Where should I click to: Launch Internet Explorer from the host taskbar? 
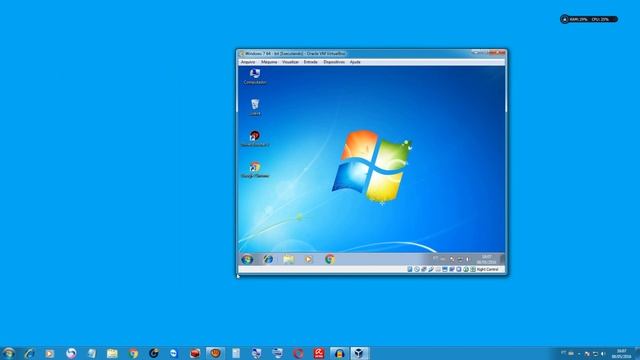coord(29,353)
